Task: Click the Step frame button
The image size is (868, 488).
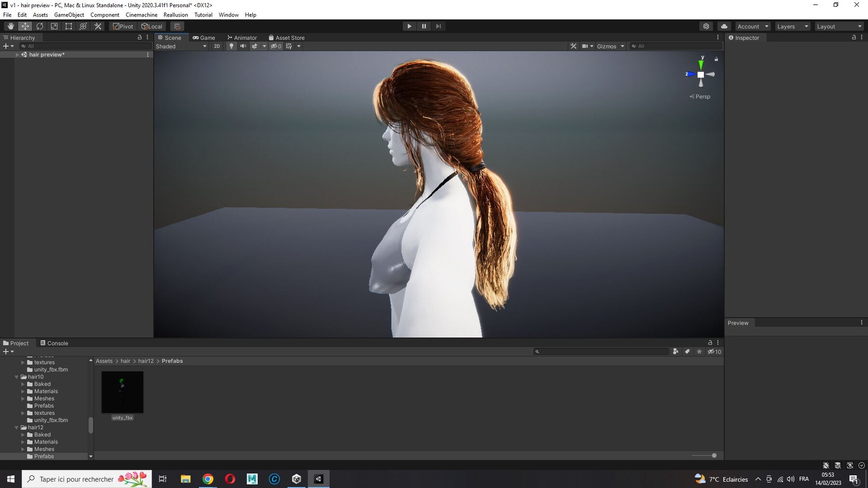Action: point(438,26)
